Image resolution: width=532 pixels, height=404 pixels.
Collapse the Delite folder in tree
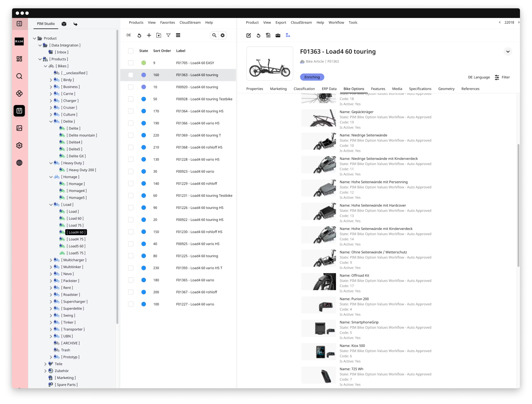[x=51, y=121]
